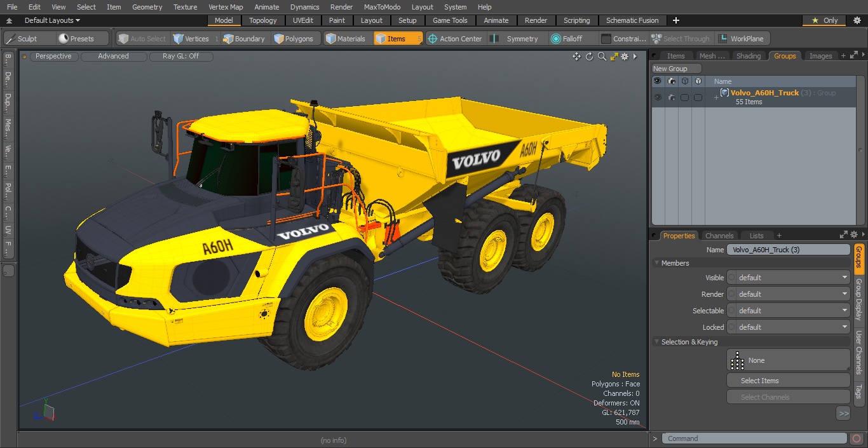Click the expand >> button in Properties

[x=843, y=414]
